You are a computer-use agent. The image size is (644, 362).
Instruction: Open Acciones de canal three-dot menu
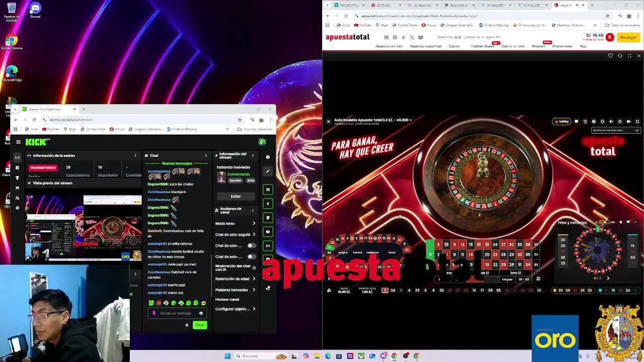pos(253,211)
